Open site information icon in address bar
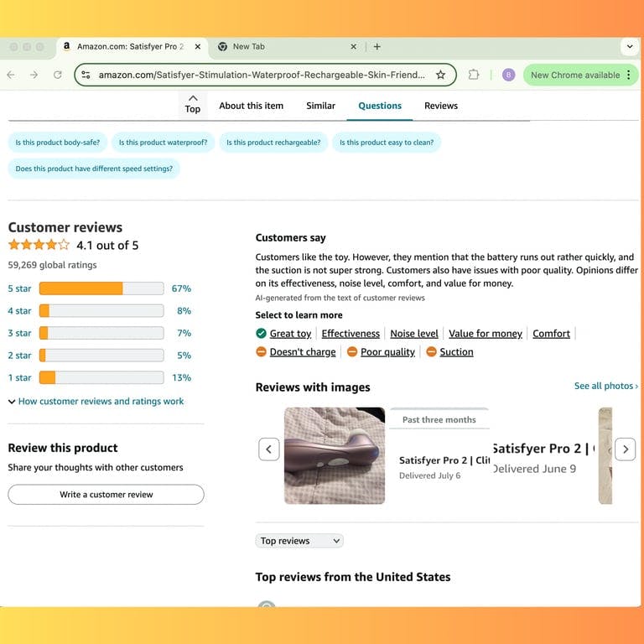The image size is (644, 644). click(86, 75)
